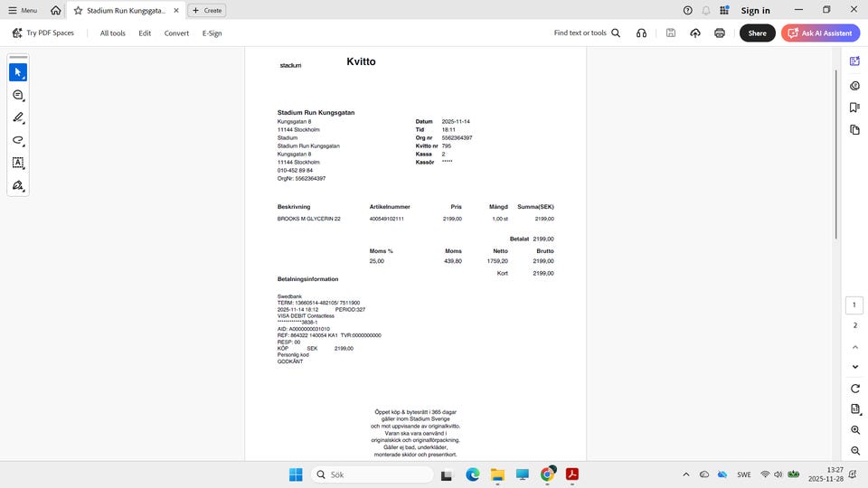Screen dimensions: 868x488
Task: Open the Convert menu
Action: point(176,33)
